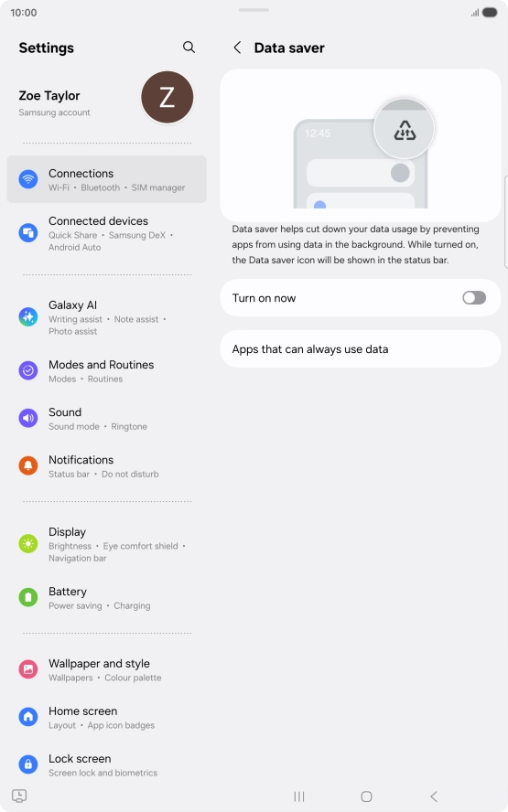Toggle the Turn on now switch

click(474, 298)
